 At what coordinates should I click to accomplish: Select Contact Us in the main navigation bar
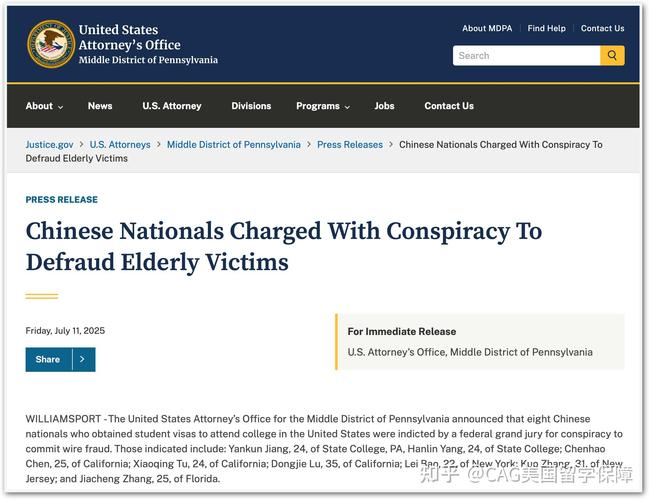(449, 106)
